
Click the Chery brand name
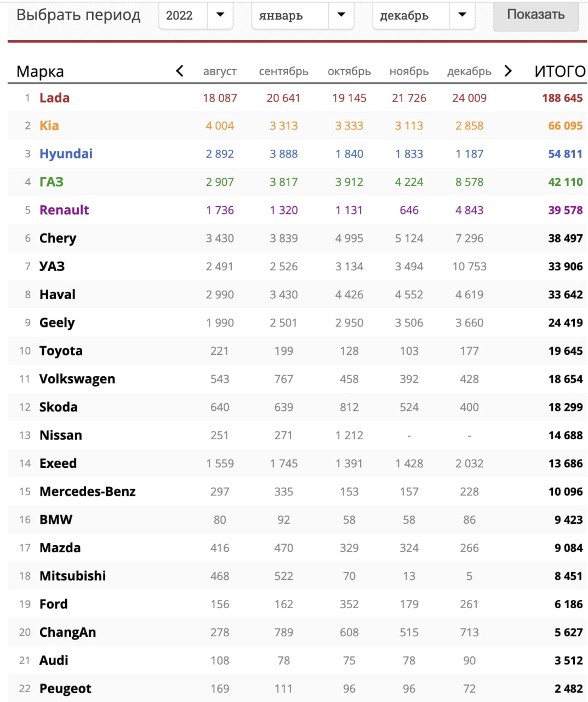[58, 239]
